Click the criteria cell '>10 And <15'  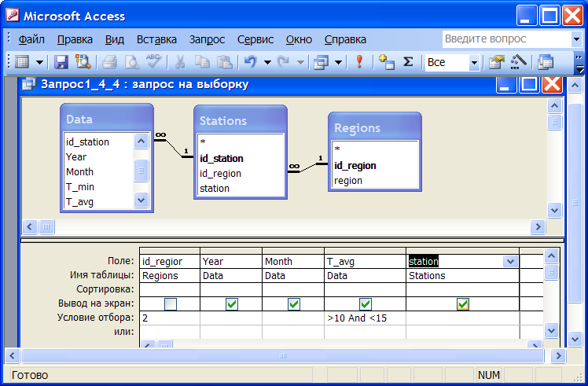[x=365, y=318]
